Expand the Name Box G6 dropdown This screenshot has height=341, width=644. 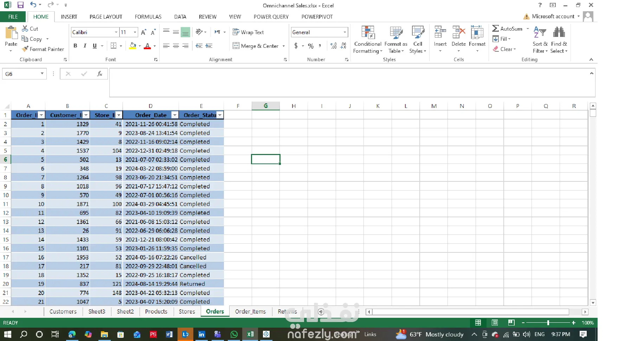[x=42, y=74]
